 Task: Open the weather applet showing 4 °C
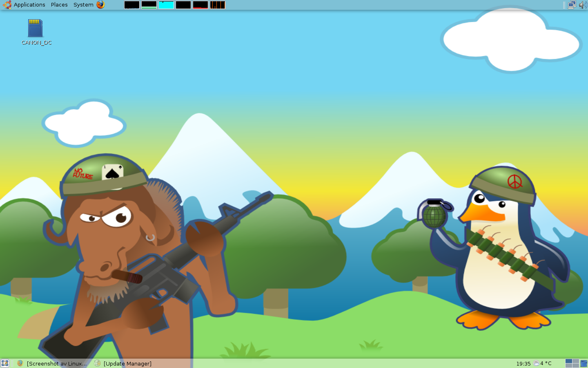542,363
